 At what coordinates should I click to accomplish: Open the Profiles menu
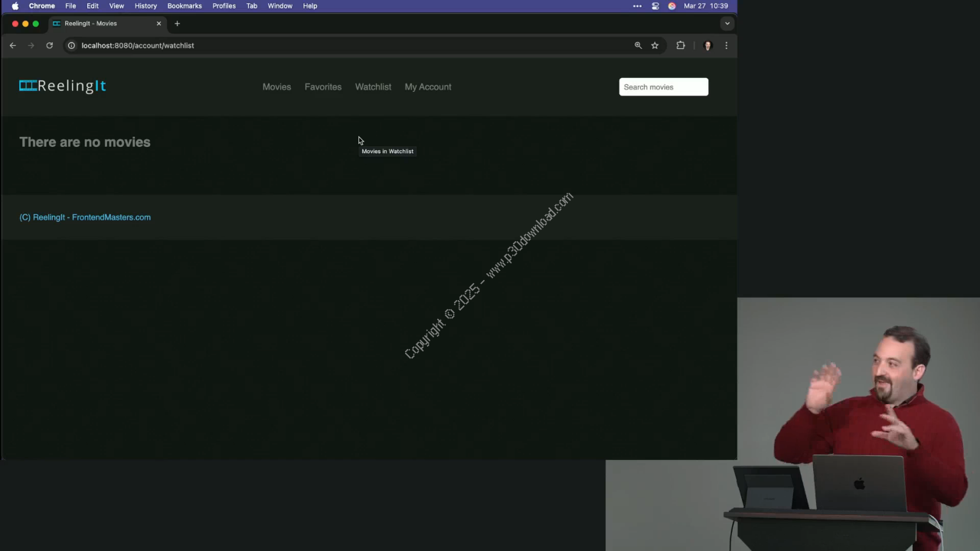click(x=224, y=5)
